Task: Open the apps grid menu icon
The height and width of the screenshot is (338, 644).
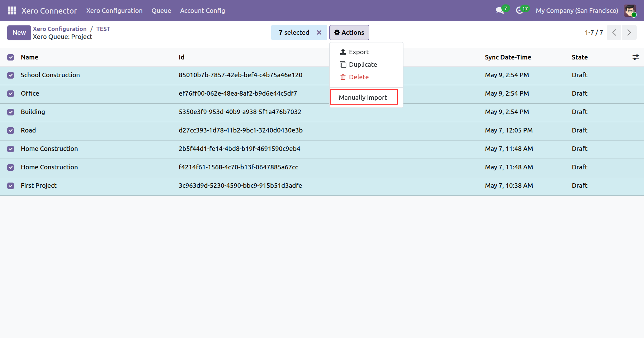Action: point(12,10)
